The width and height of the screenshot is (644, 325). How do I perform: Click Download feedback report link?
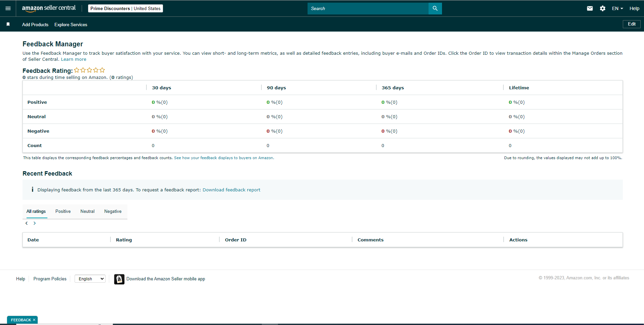231,190
